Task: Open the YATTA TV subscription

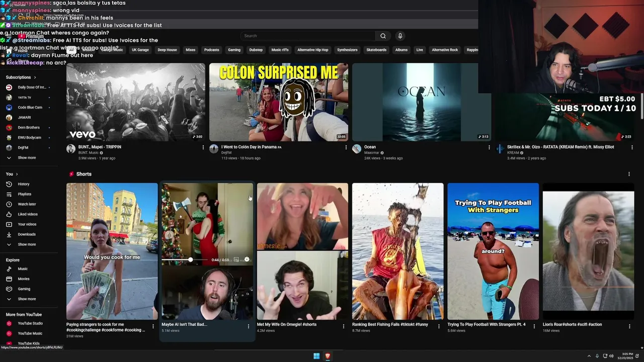Action: pos(24,98)
